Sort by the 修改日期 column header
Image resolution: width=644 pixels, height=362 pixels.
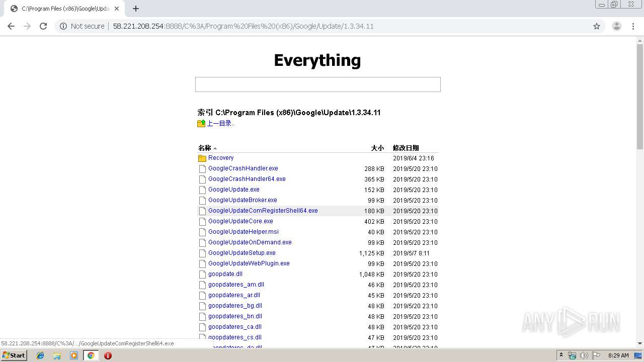[x=406, y=148]
